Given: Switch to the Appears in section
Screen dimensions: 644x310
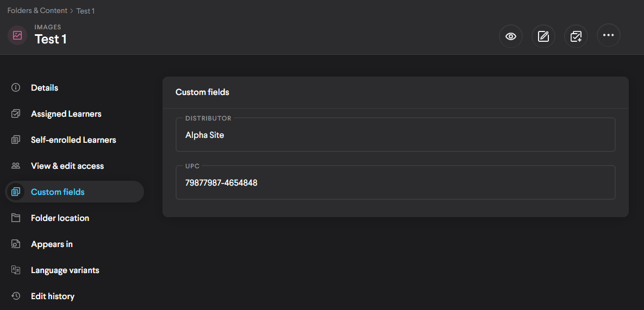Looking at the screenshot, I should click(52, 244).
